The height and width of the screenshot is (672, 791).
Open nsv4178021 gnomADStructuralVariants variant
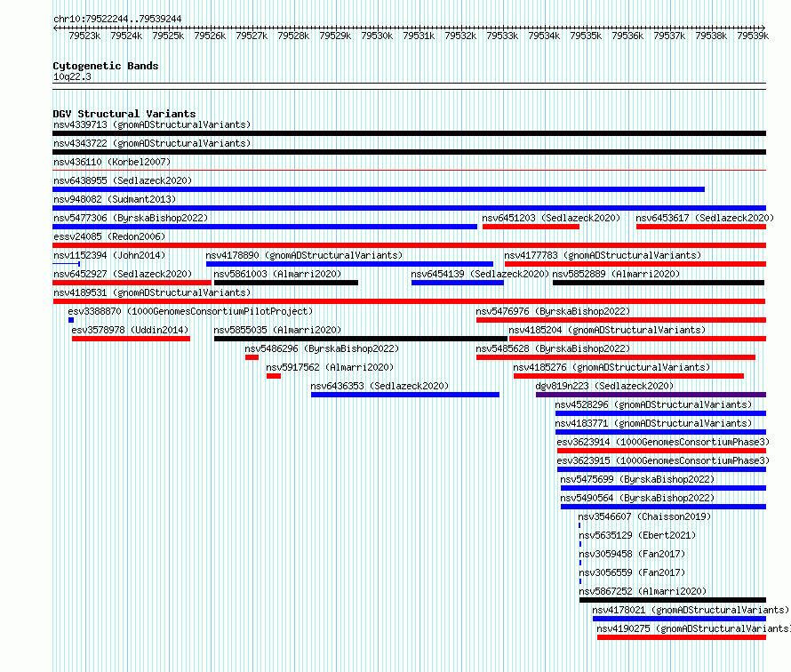(x=691, y=610)
